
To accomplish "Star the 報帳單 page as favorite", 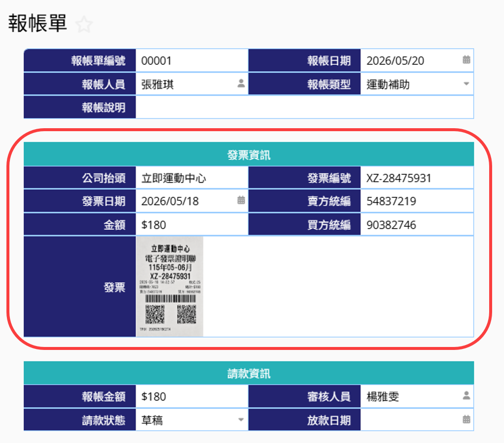I will [84, 24].
